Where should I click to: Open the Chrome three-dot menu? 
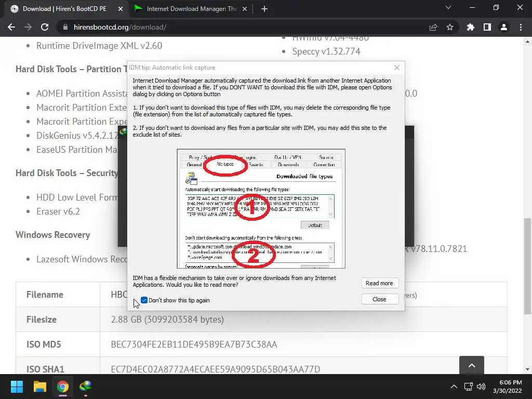tap(521, 27)
